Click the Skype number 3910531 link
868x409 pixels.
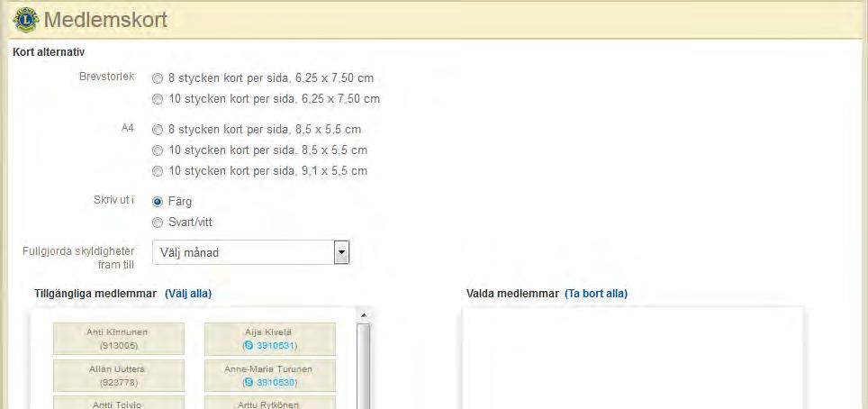click(x=276, y=346)
